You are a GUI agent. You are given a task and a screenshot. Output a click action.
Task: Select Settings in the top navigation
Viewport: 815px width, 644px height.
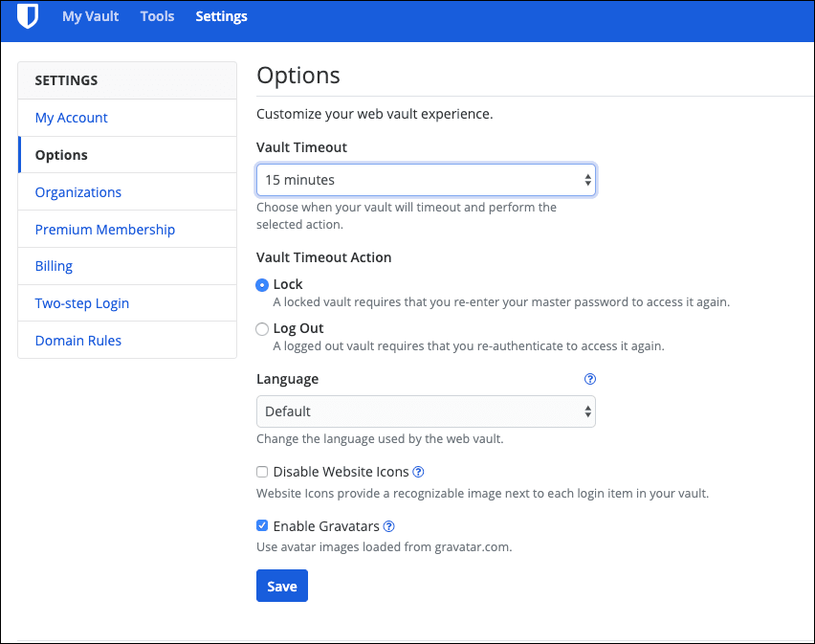tap(221, 16)
